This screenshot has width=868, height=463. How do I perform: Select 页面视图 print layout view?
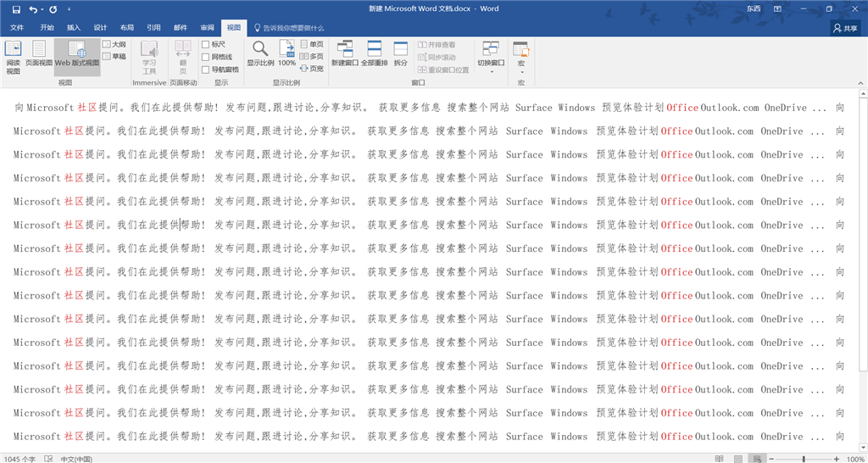38,57
